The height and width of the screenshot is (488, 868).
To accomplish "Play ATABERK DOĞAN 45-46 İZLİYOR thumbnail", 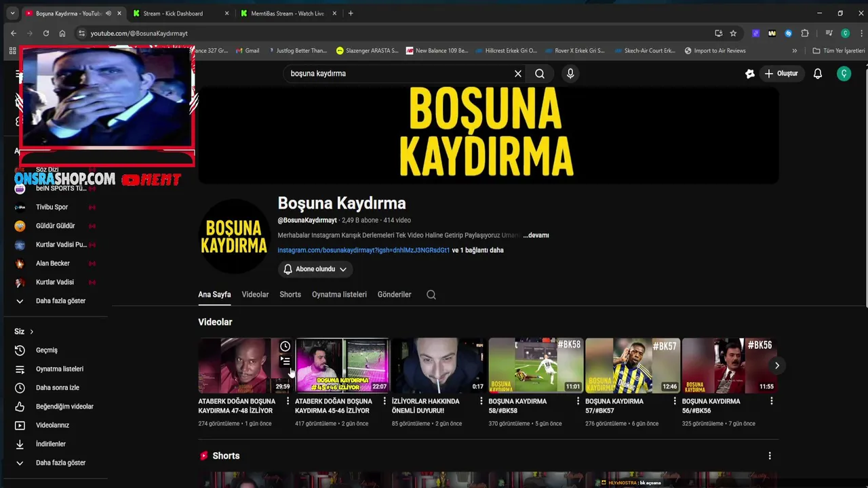I will (x=342, y=365).
